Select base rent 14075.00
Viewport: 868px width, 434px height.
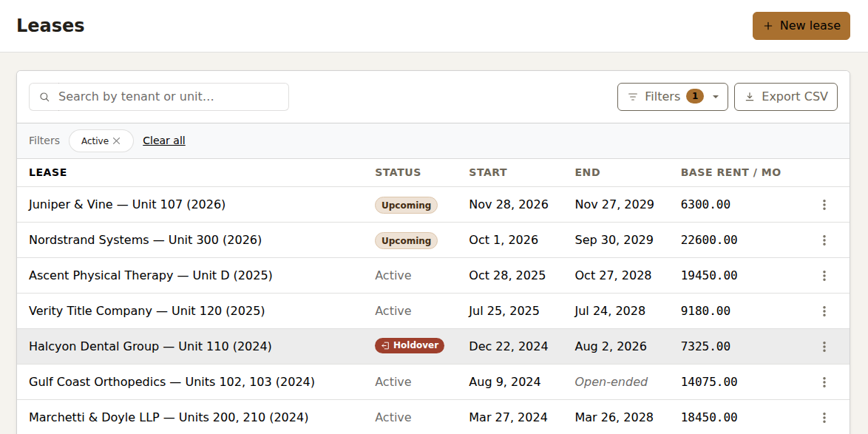(709, 382)
